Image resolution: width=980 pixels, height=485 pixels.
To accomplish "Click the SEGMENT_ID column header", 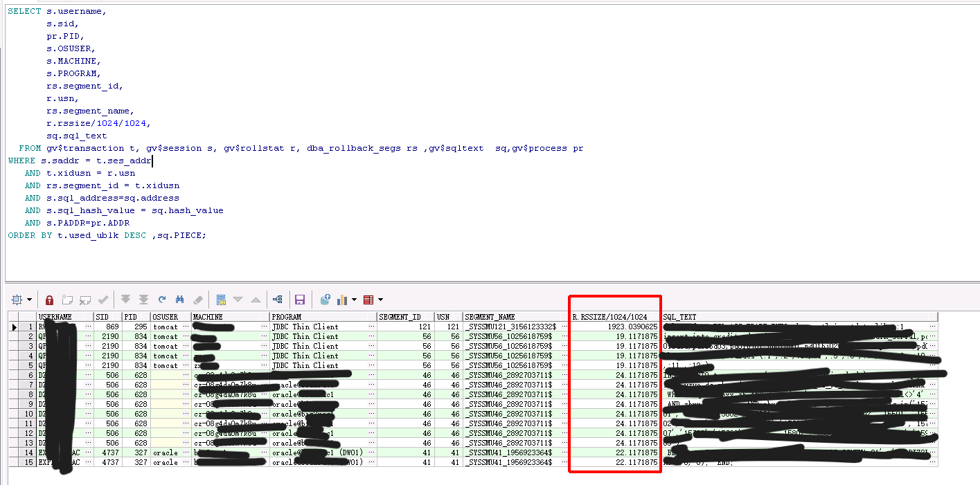I will pos(405,317).
